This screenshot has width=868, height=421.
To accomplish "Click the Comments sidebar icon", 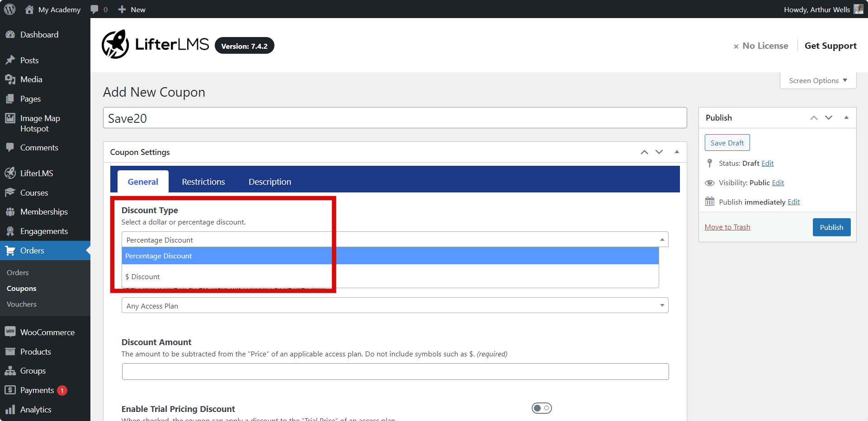I will pos(10,147).
